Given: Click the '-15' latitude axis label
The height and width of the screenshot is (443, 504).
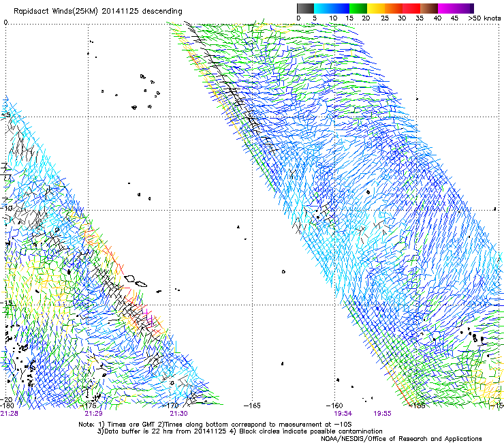Looking at the screenshot, I should click(7, 303).
